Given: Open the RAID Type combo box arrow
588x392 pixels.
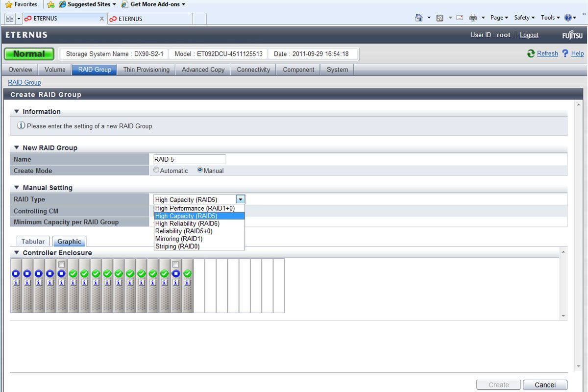Looking at the screenshot, I should click(240, 199).
